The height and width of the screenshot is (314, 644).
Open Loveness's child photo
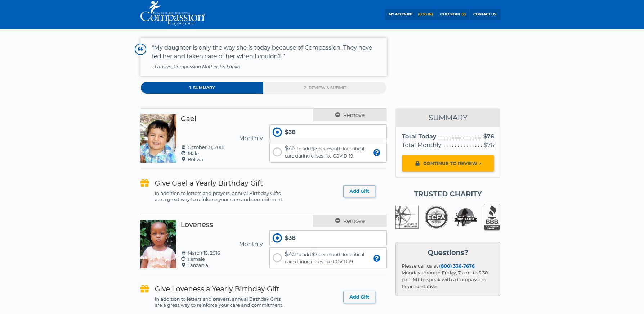pos(158,244)
